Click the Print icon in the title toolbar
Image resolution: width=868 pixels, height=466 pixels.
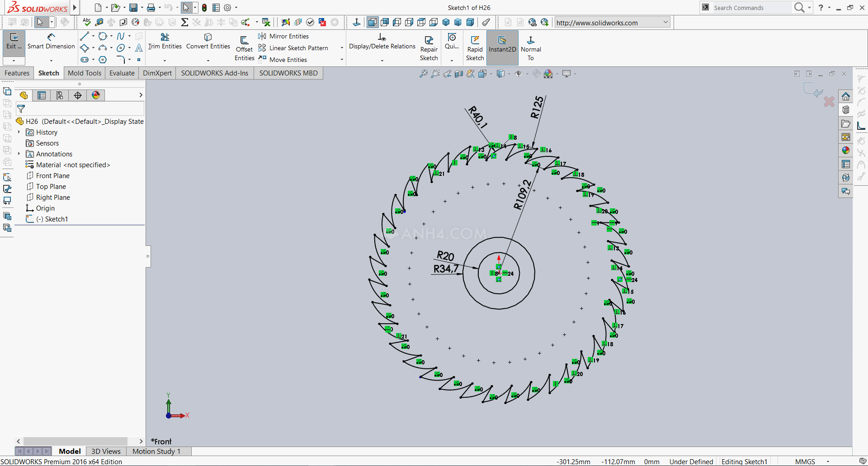pyautogui.click(x=151, y=8)
